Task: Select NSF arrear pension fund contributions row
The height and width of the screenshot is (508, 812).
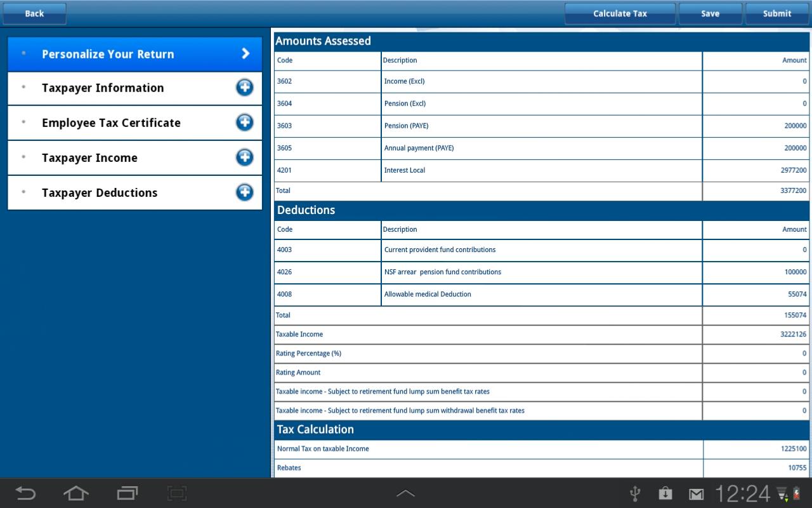Action: [542, 272]
